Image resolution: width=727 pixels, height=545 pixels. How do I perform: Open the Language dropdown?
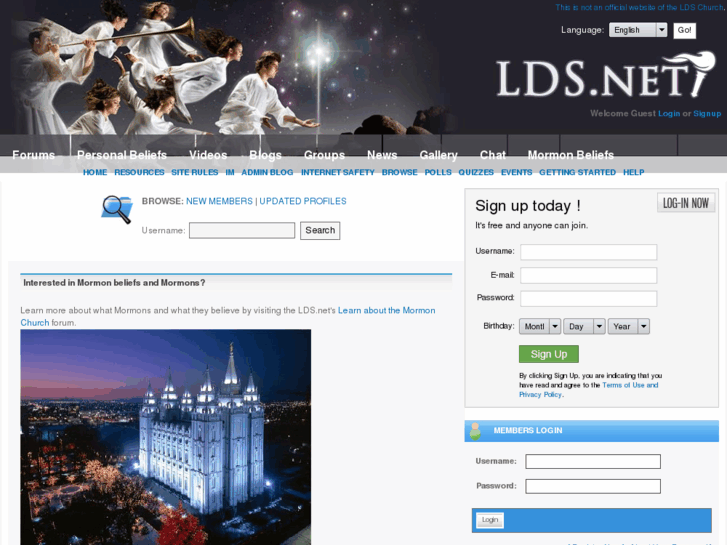point(638,30)
